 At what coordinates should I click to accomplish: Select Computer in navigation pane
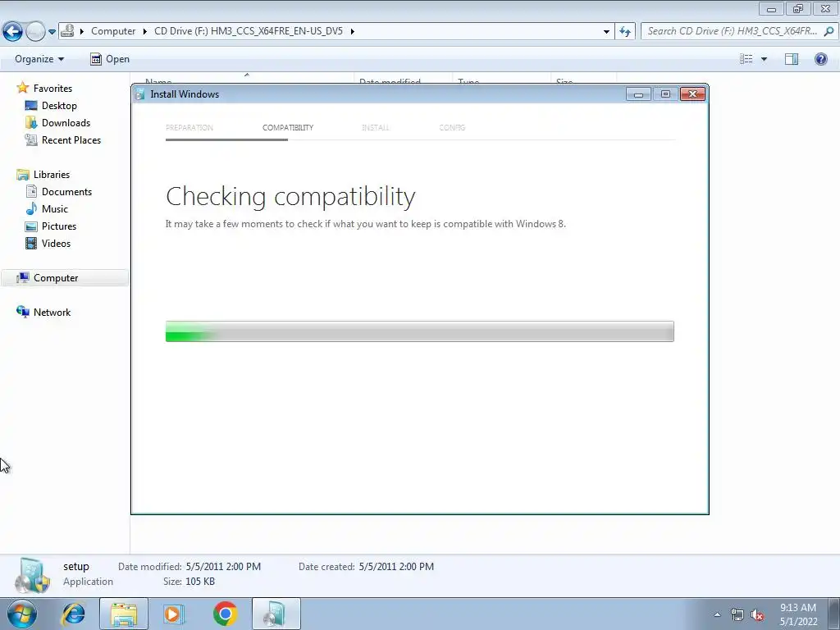56,278
